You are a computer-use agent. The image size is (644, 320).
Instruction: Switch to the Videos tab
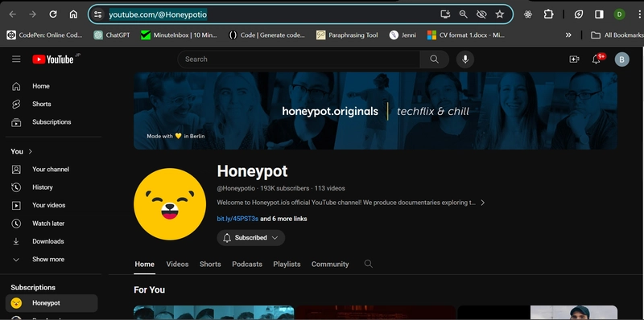[177, 265]
